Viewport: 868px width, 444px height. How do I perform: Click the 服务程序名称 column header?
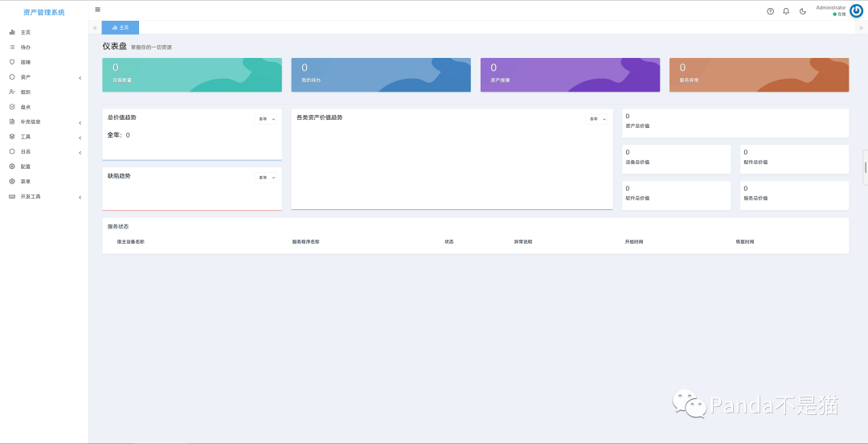point(305,242)
